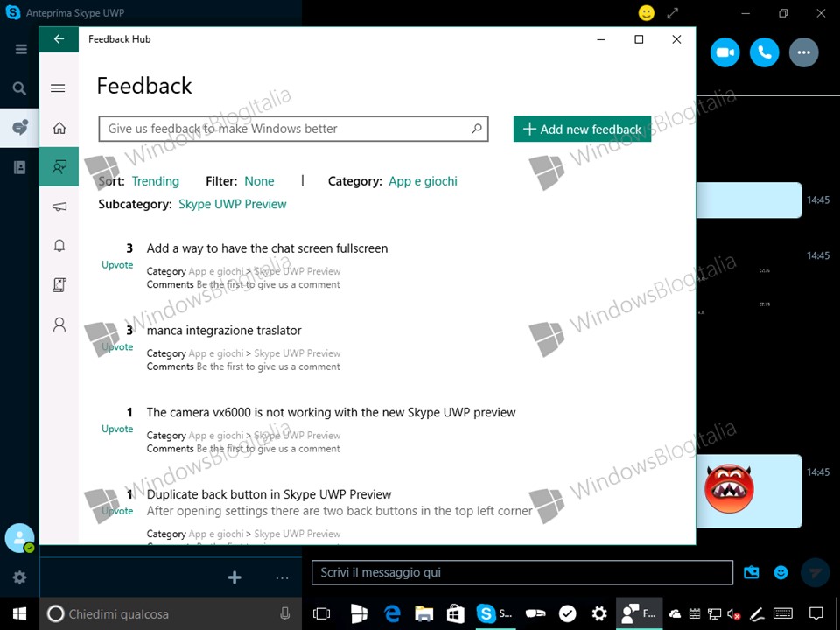Open Microsoft Edge from taskbar
Screen dimensions: 840x630
[393, 614]
